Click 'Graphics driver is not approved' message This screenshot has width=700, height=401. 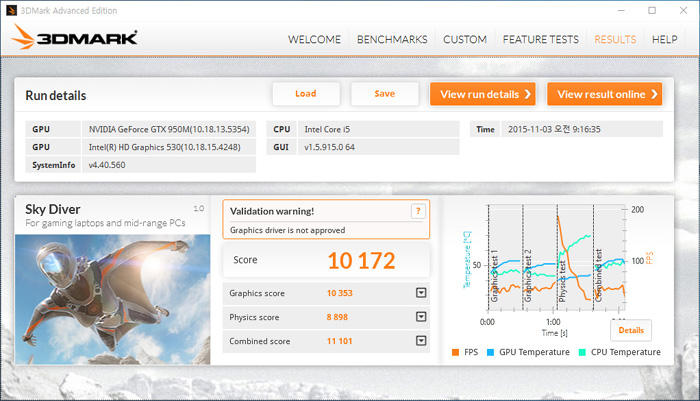288,230
